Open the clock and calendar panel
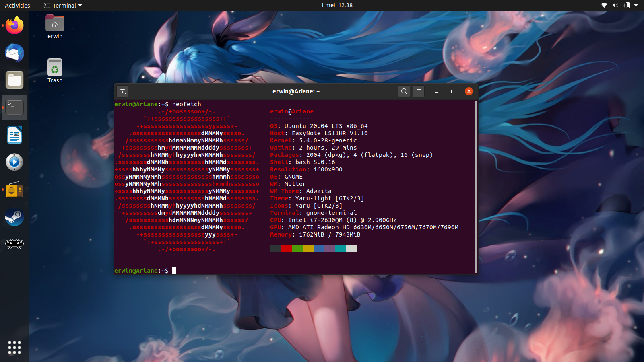 pos(336,5)
